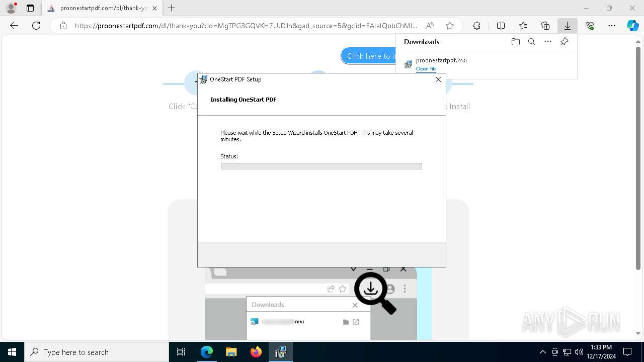This screenshot has height=362, width=644.
Task: Close the OneStart PDF Setup dialog
Action: point(438,79)
